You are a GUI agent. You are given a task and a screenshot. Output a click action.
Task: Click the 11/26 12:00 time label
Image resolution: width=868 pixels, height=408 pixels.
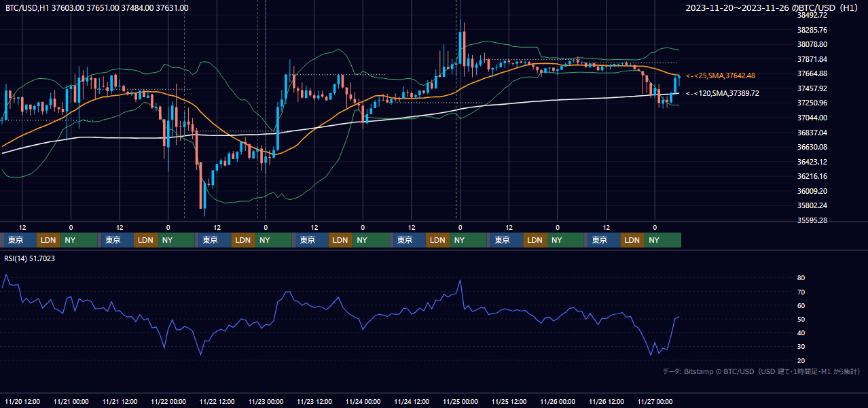point(607,401)
